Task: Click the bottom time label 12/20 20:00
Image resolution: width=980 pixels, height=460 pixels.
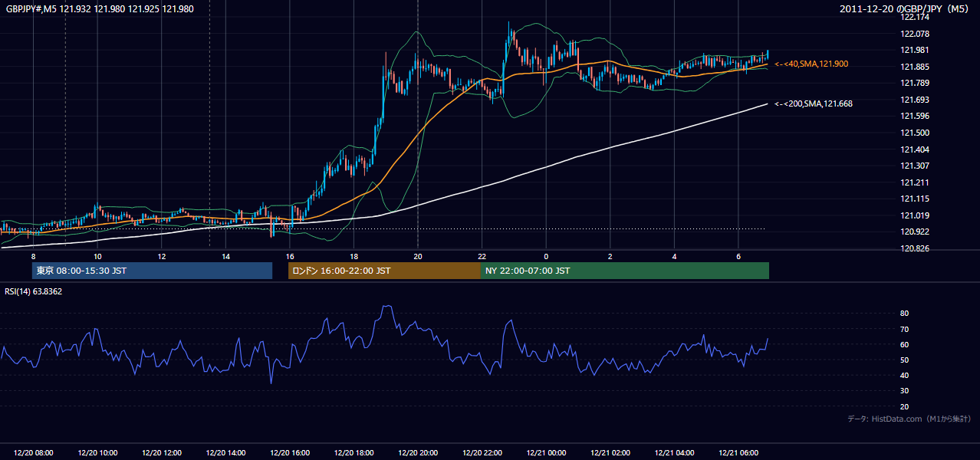Action: point(418,453)
